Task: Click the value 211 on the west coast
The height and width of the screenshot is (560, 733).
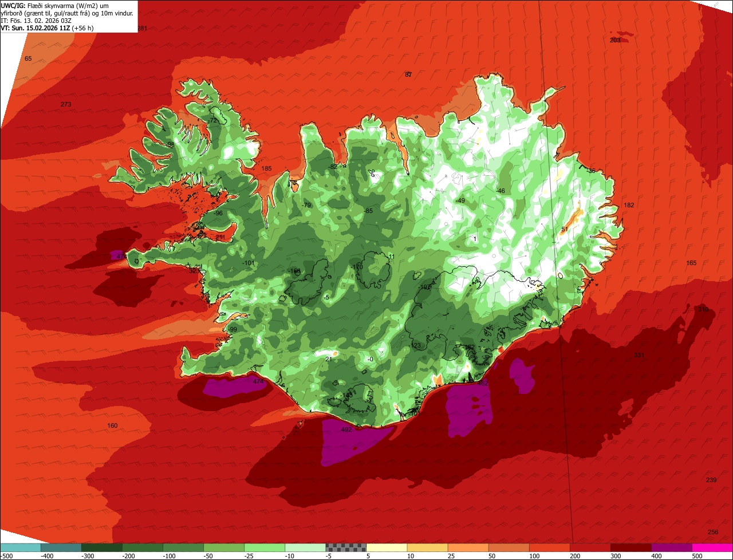Action: (x=220, y=237)
